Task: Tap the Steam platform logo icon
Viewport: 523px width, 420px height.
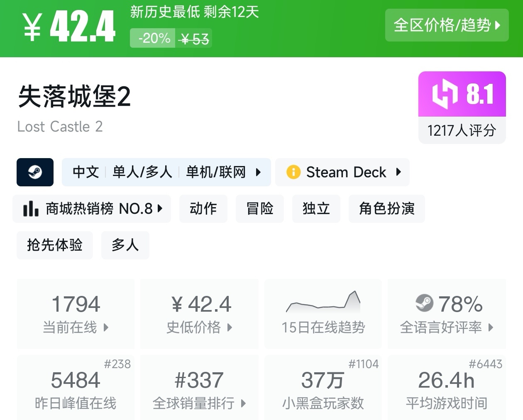Action: point(35,172)
